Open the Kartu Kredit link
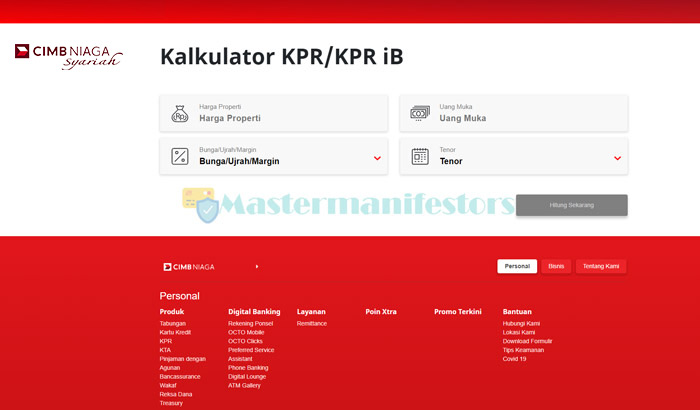This screenshot has width=700, height=410. [x=175, y=332]
